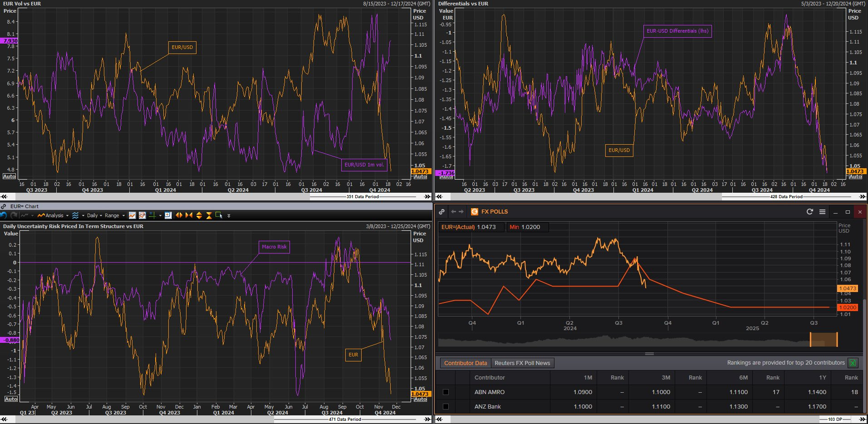Expand the waves icon dropdown arrow

coord(83,215)
